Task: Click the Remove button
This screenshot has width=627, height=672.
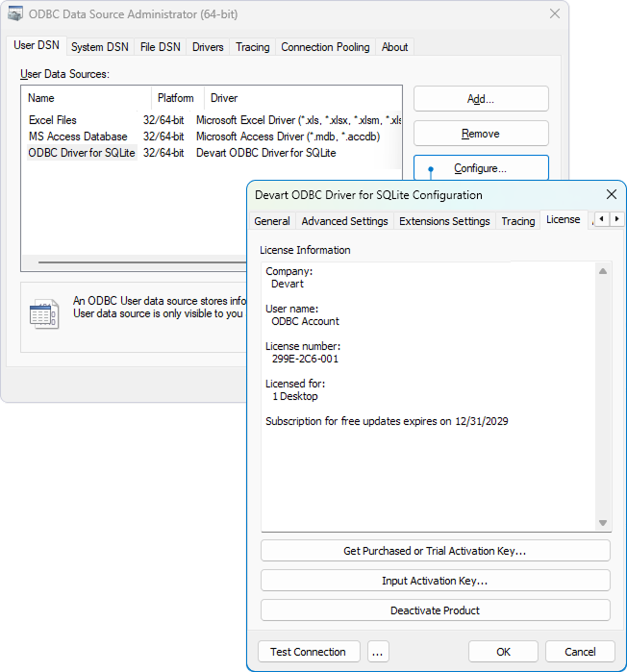Action: click(481, 134)
